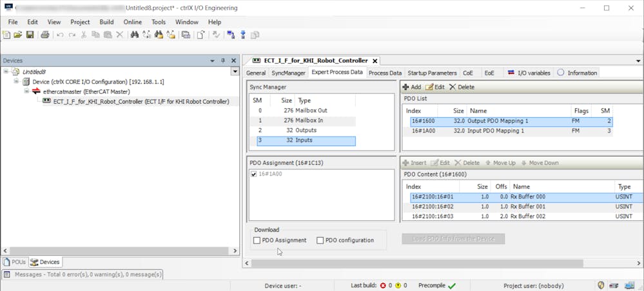Click the New Project toolbar icon

click(x=6, y=35)
